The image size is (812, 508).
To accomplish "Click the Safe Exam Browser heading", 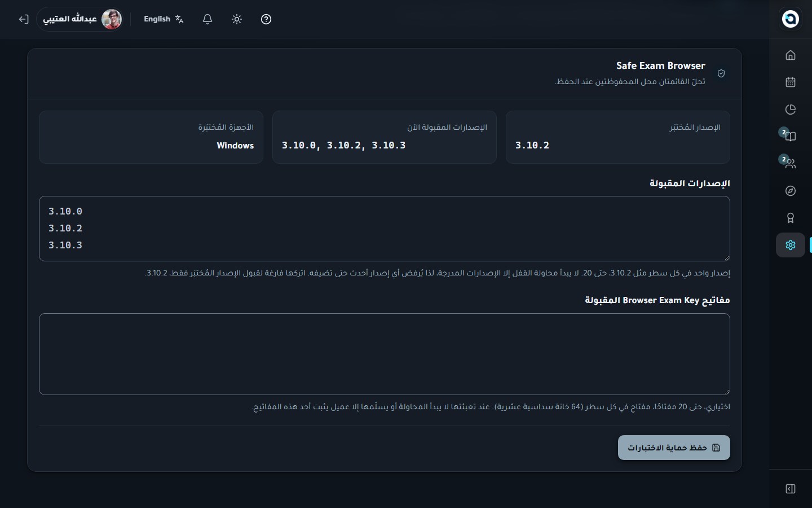I will click(660, 65).
